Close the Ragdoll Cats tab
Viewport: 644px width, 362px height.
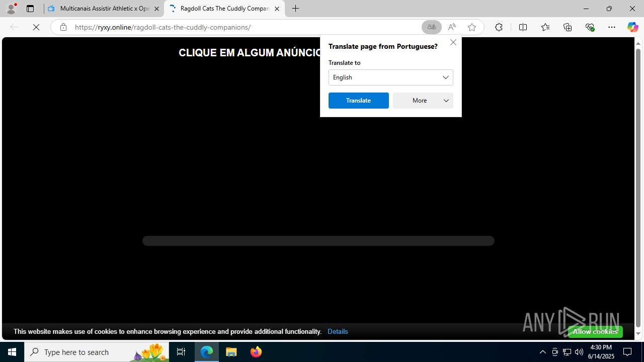pos(277,9)
